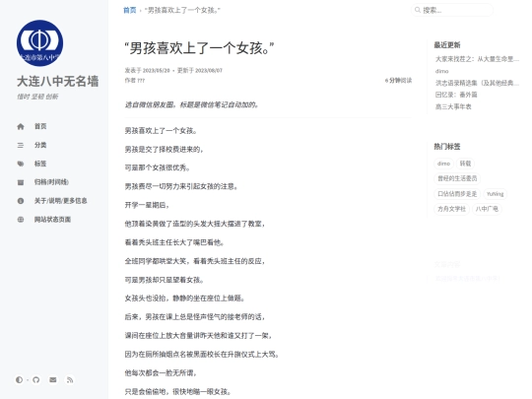The height and width of the screenshot is (399, 532).
Task: Click the 6 分钟阅读 reading time text
Action: pyautogui.click(x=398, y=81)
